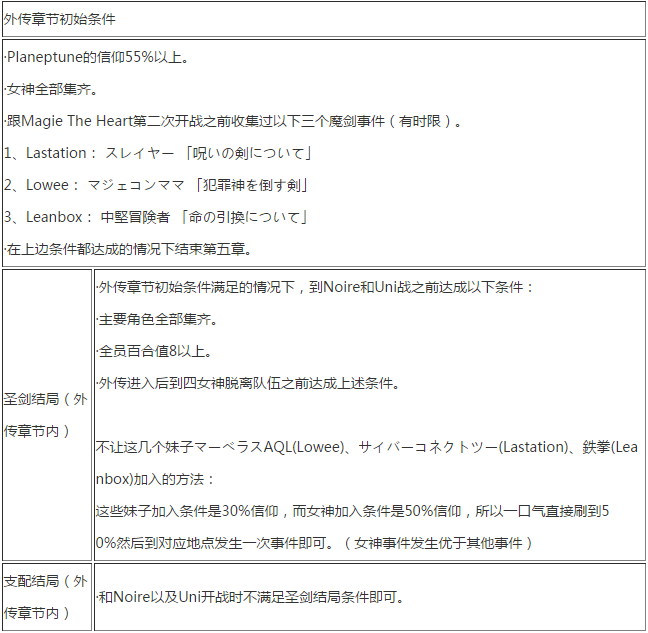This screenshot has width=648, height=633.
Task: Click the line nbox)加入的方法
Action: (155, 479)
